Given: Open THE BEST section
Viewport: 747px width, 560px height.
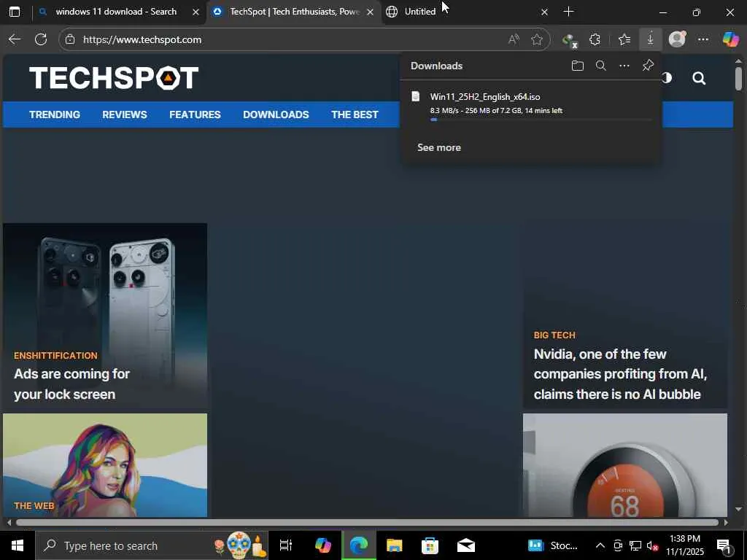Looking at the screenshot, I should (x=355, y=114).
